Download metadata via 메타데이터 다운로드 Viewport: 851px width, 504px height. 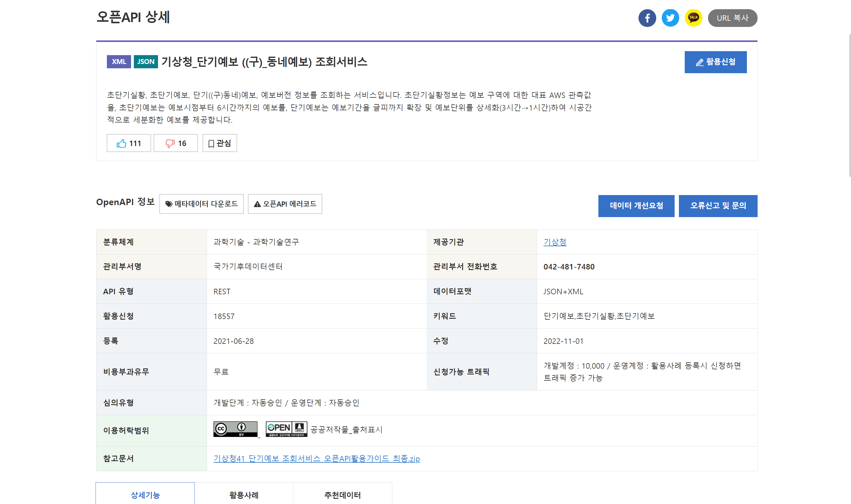coord(201,204)
